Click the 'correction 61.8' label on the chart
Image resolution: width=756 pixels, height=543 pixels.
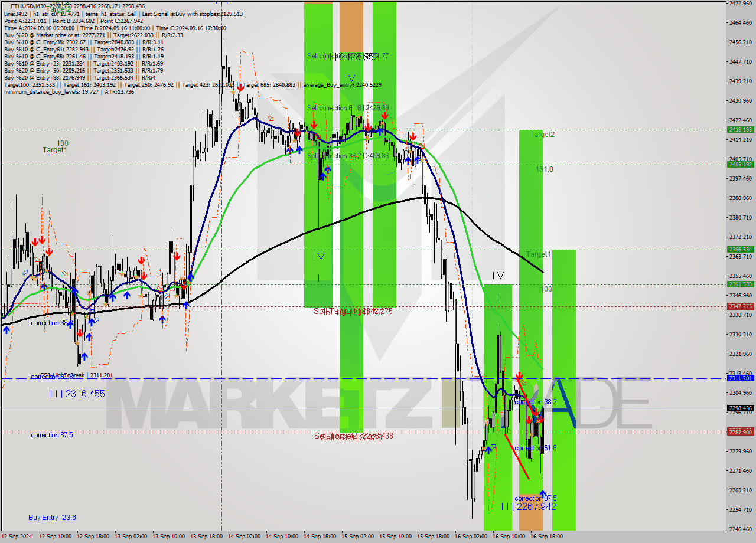point(535,448)
